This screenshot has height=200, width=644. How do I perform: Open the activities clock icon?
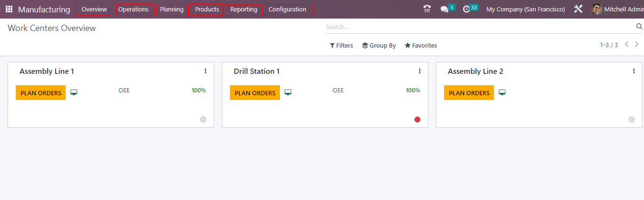point(466,9)
